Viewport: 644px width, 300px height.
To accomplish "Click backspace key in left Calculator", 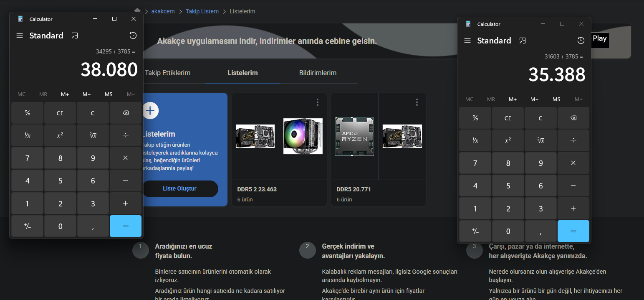I will click(126, 113).
